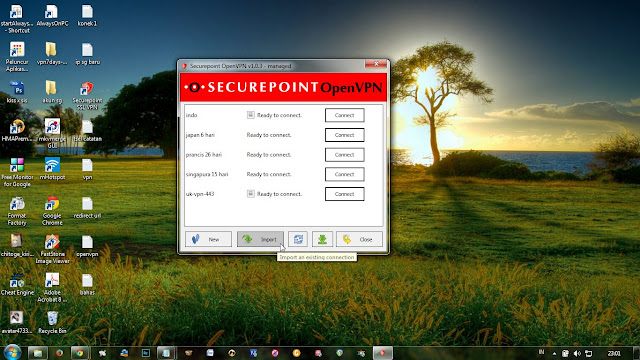Viewport: 640px width, 360px height.
Task: Click the Close button in Securepoint toolbar
Action: (x=359, y=239)
